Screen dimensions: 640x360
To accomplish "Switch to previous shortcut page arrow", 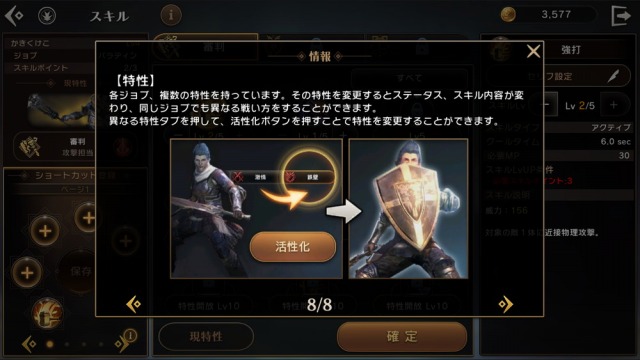I will (29, 344).
